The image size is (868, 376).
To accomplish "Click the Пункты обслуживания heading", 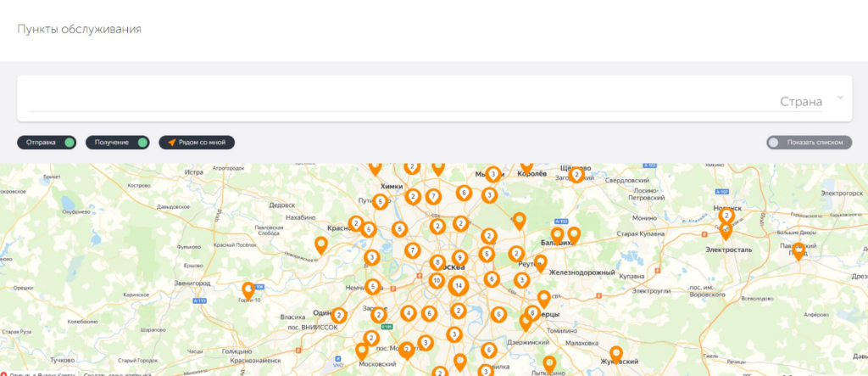I will coord(79,30).
